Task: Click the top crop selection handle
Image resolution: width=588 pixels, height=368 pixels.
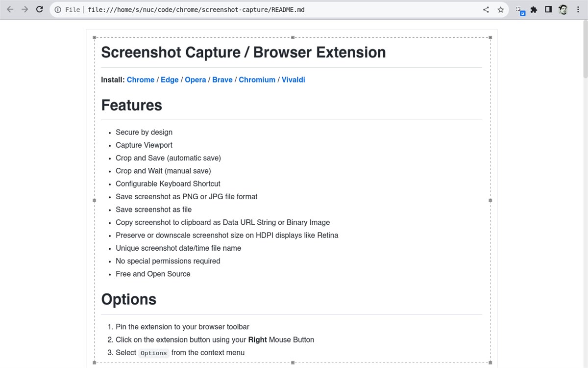Action: click(292, 36)
